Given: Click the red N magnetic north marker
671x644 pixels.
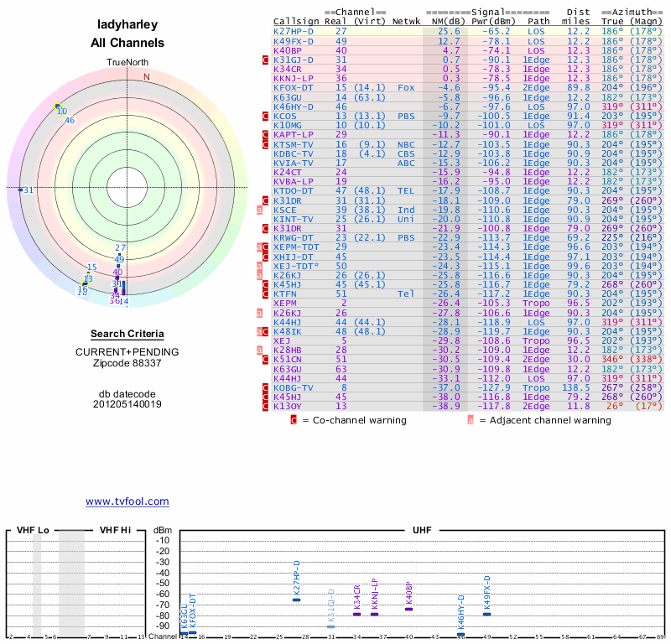Looking at the screenshot, I should 147,77.
